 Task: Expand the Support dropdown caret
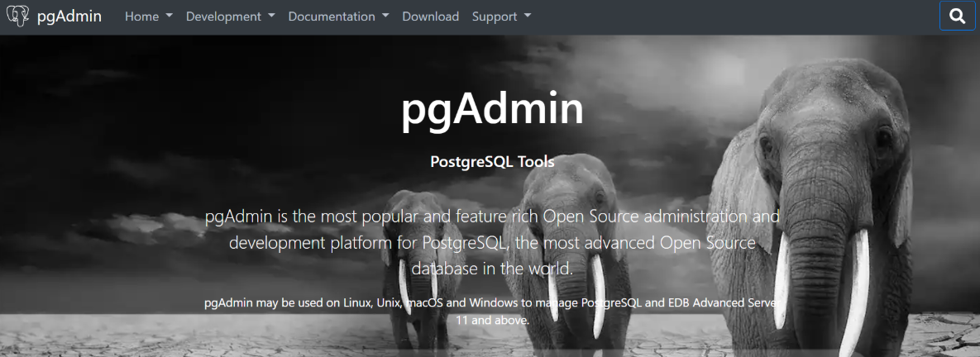point(528,17)
